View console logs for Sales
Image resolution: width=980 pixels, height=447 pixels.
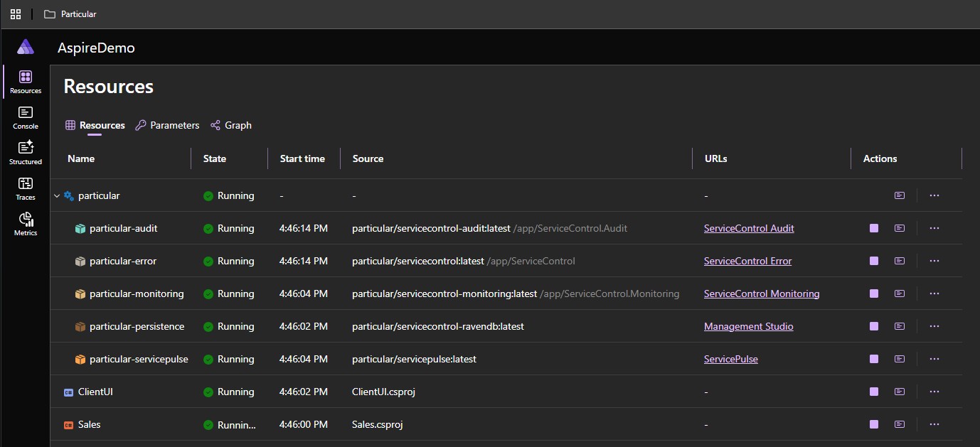pos(900,424)
